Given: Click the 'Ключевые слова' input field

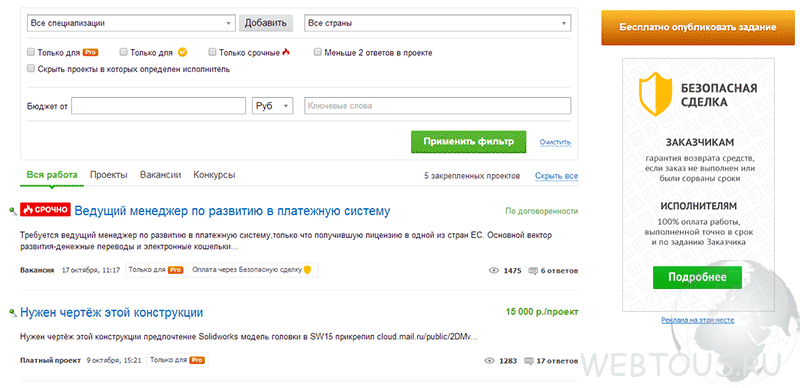Looking at the screenshot, I should click(438, 106).
